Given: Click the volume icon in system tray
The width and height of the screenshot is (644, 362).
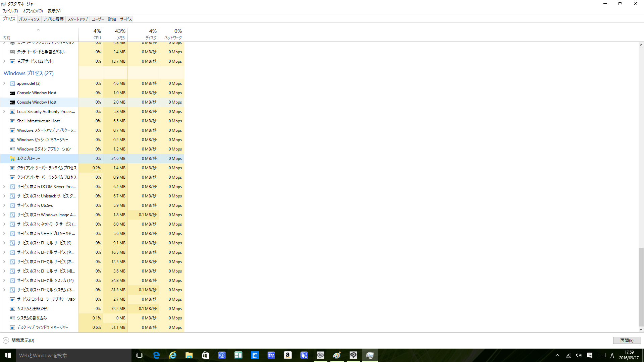Looking at the screenshot, I should 579,355.
